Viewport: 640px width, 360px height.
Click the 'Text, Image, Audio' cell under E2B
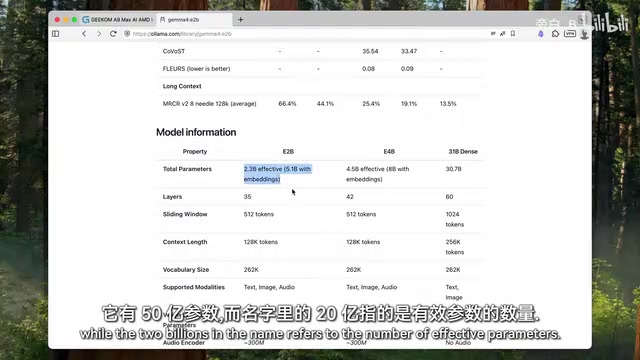coord(269,287)
